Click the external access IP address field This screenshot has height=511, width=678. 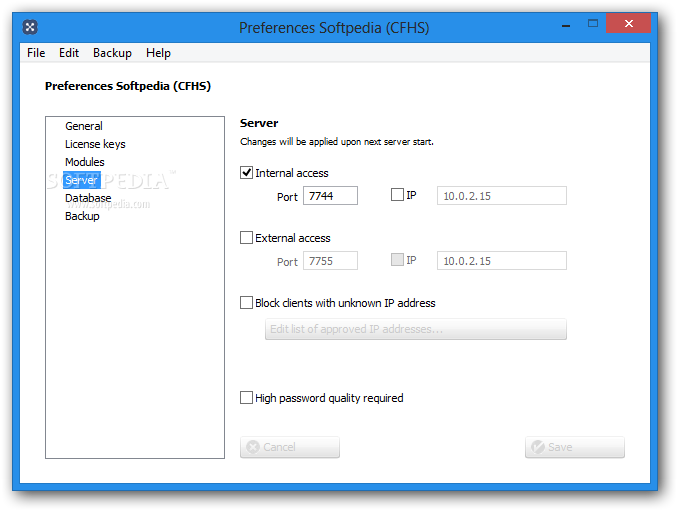[x=502, y=261]
